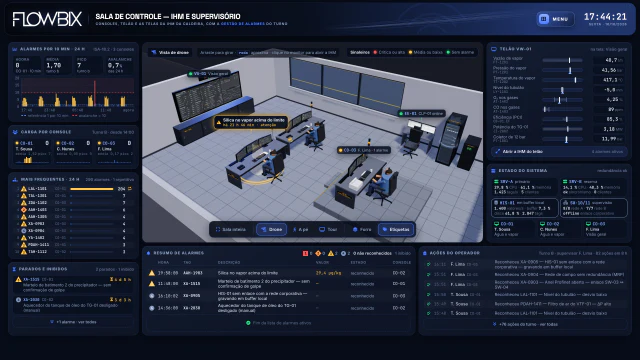This screenshot has width=640, height=360.
Task: Click the Telão VW-01 screen icon
Action: pyautogui.click(x=494, y=49)
